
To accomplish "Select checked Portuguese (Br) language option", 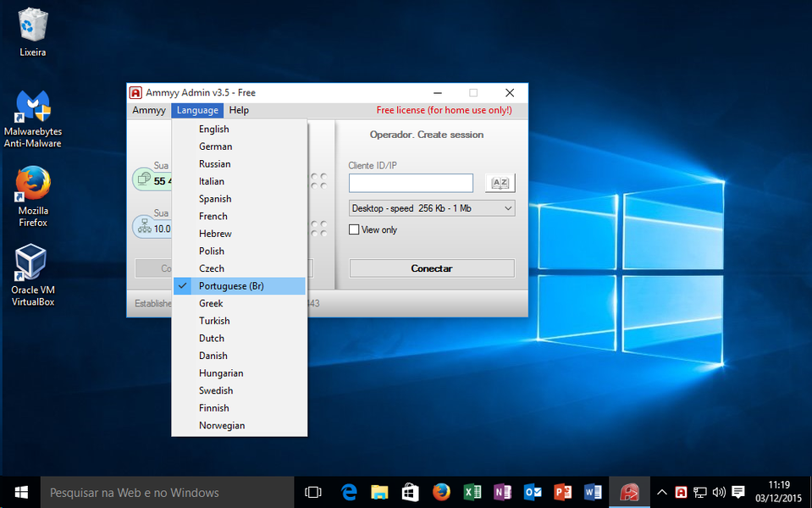I will [231, 286].
